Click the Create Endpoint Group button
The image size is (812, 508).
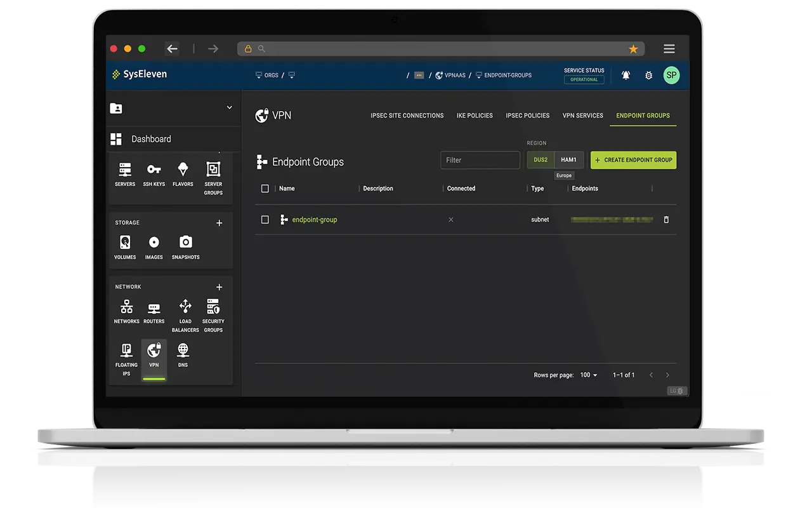tap(634, 160)
